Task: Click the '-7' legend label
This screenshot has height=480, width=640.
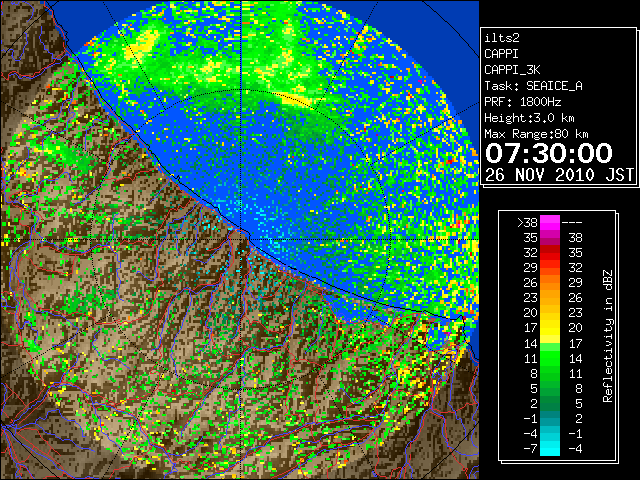Action: pyautogui.click(x=530, y=449)
